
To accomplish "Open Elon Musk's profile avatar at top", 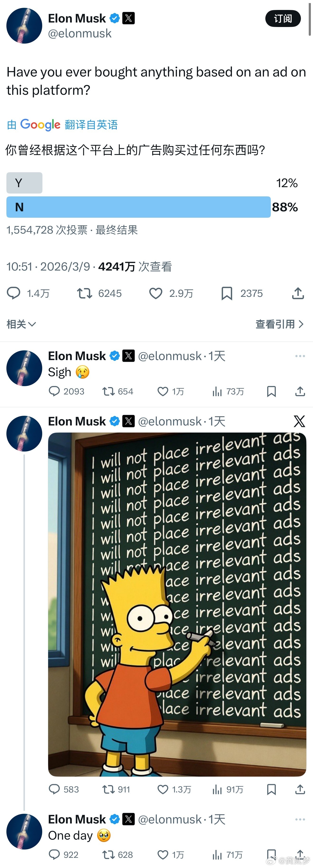I will click(x=24, y=26).
